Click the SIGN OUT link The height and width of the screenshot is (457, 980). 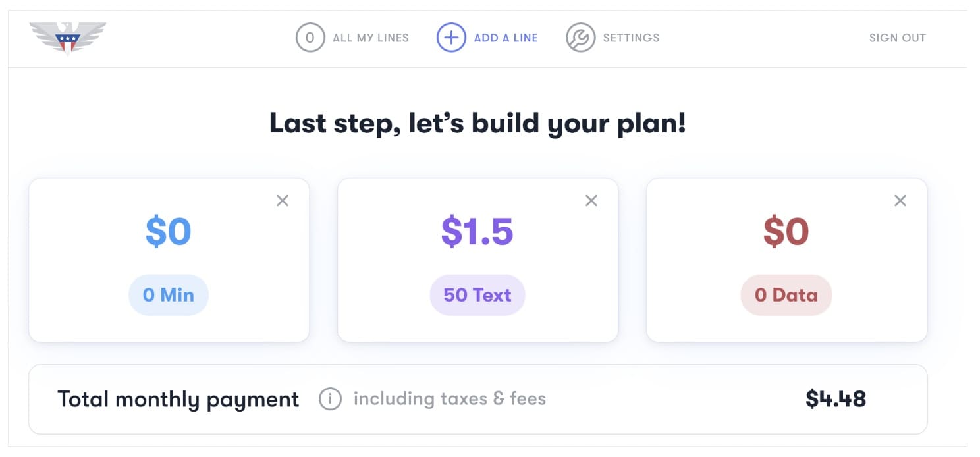tap(897, 38)
